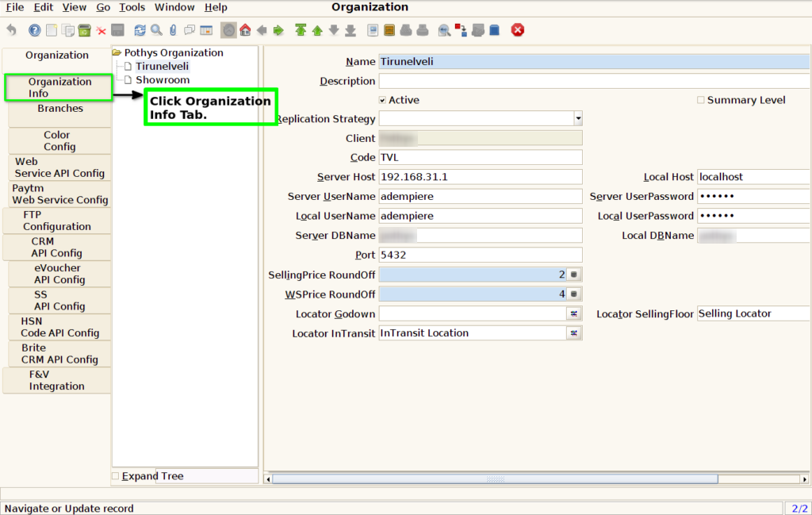
Task: Switch to the Color Config tab
Action: point(60,140)
